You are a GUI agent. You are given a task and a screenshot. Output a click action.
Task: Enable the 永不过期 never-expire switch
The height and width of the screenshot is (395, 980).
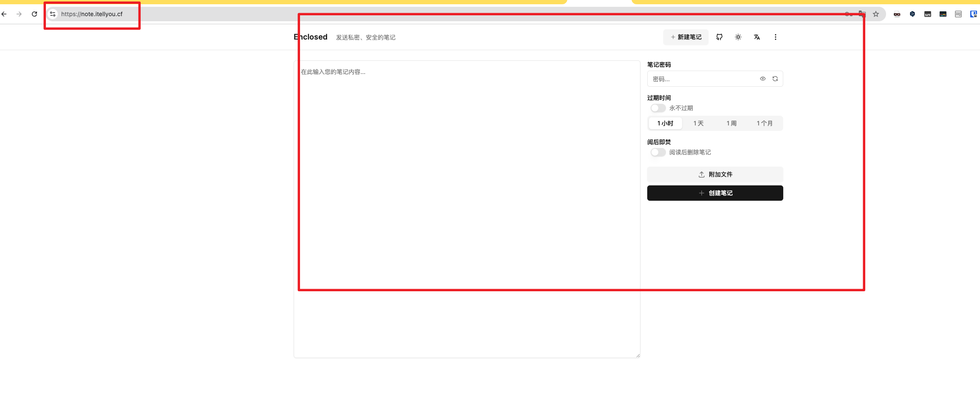[658, 108]
